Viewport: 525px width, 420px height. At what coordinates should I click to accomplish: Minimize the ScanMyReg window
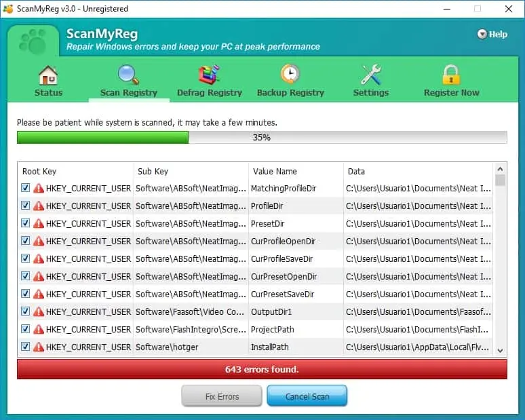(446, 9)
